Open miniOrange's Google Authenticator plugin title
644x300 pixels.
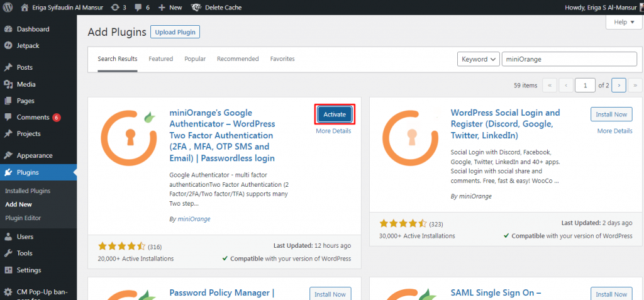(222, 136)
